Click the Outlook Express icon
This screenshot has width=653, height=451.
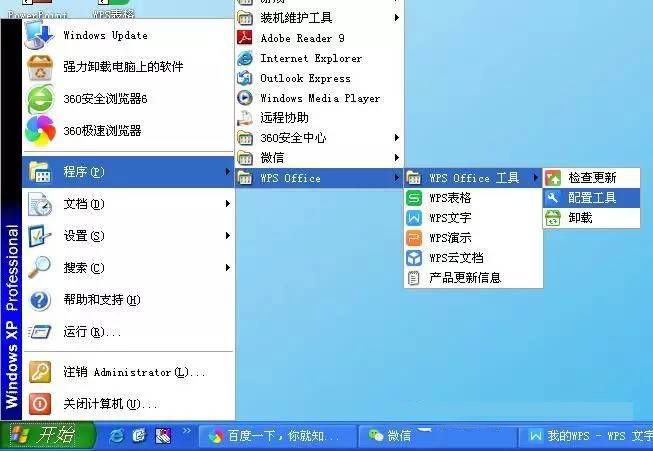[x=245, y=78]
